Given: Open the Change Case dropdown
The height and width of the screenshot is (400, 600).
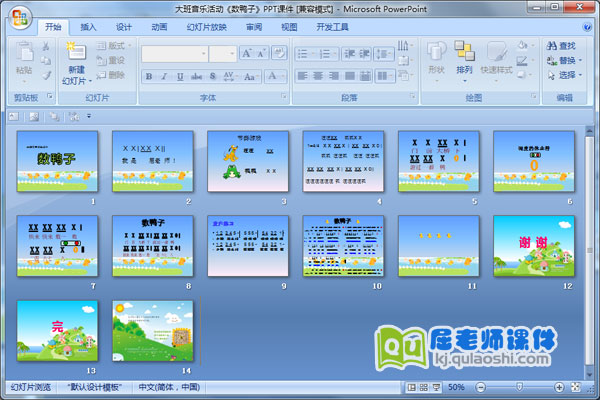Looking at the screenshot, I should 251,77.
